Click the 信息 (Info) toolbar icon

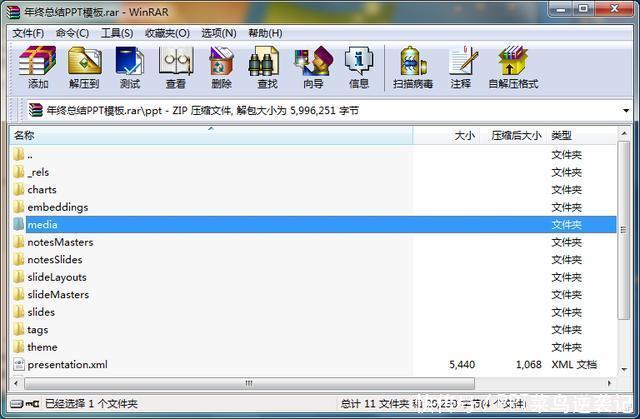(x=359, y=61)
